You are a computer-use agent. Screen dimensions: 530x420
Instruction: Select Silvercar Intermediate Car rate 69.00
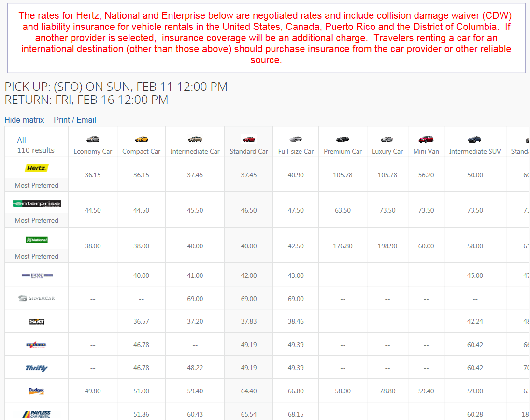[x=195, y=299]
